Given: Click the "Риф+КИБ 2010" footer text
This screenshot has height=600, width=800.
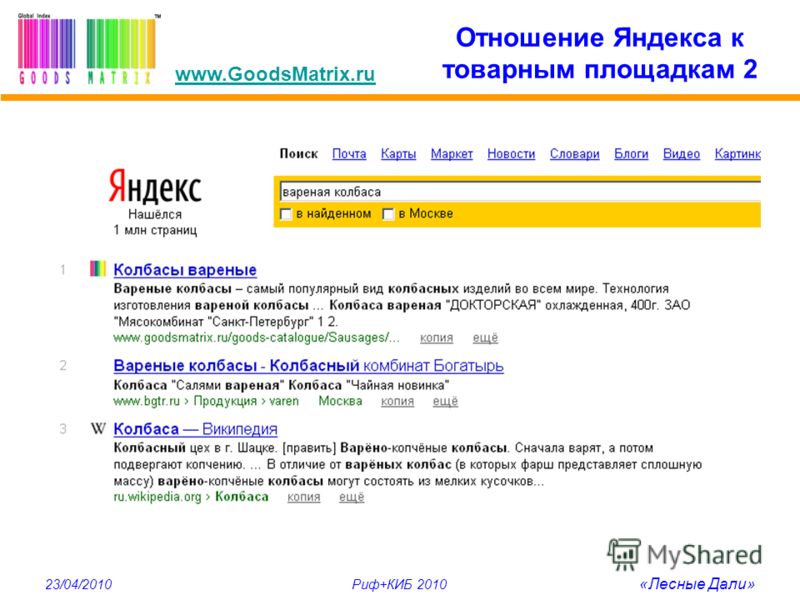Looking at the screenshot, I should (x=399, y=584).
